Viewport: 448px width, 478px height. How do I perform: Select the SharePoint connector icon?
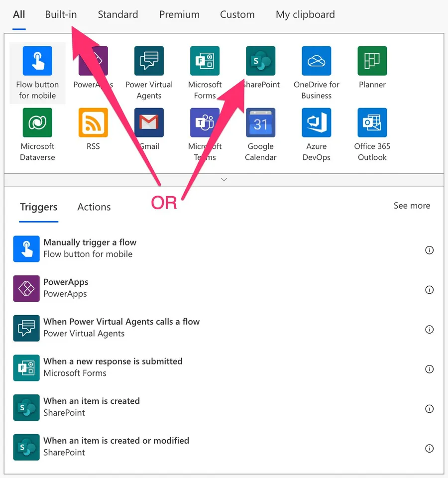(x=260, y=61)
